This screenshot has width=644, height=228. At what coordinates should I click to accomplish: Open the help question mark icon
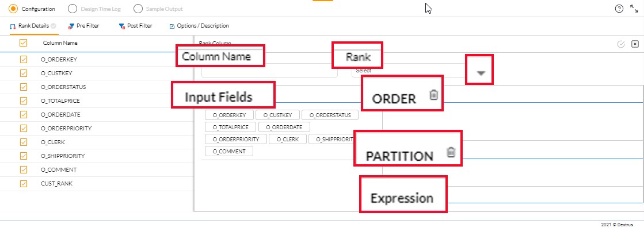click(x=619, y=9)
